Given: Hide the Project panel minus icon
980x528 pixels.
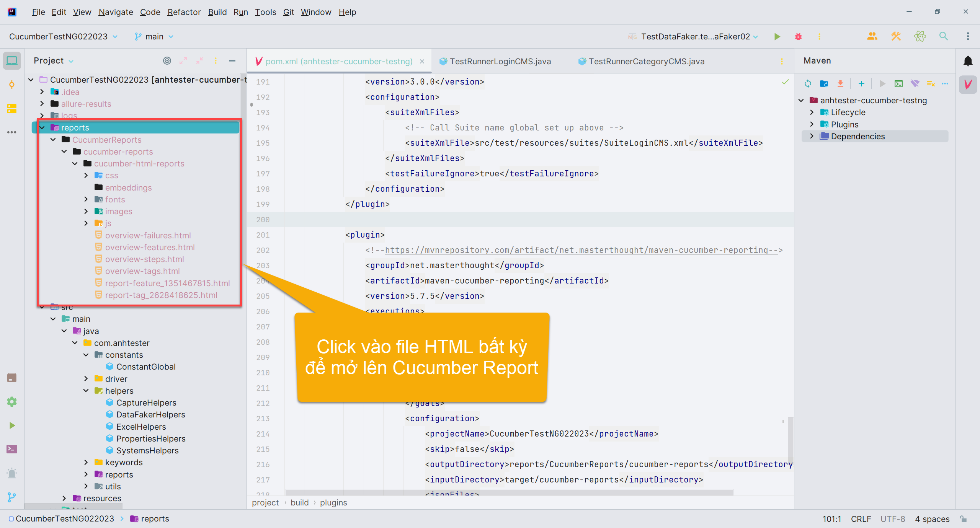Looking at the screenshot, I should tap(232, 61).
